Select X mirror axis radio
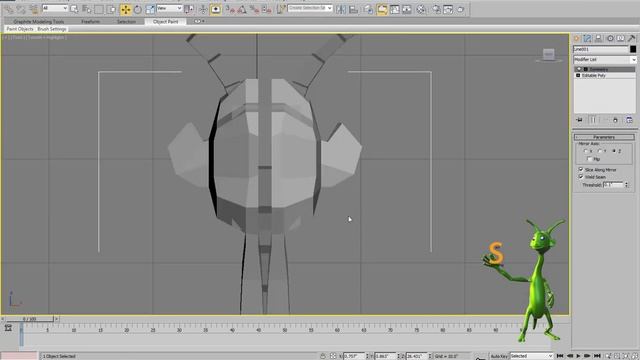Screen dimensions: 640x360 (586, 151)
